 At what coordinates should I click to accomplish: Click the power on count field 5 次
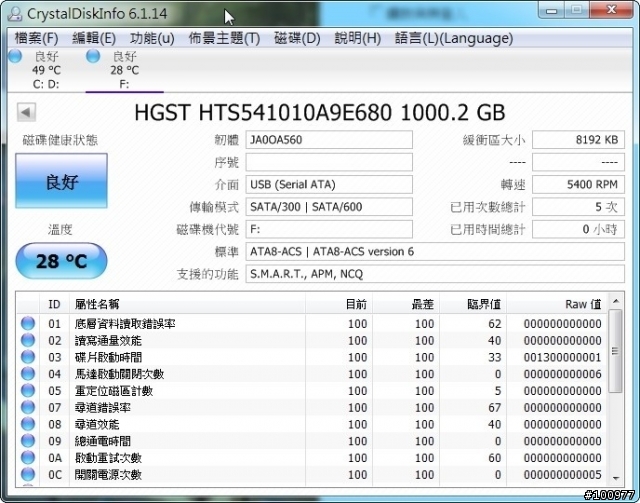(x=578, y=207)
